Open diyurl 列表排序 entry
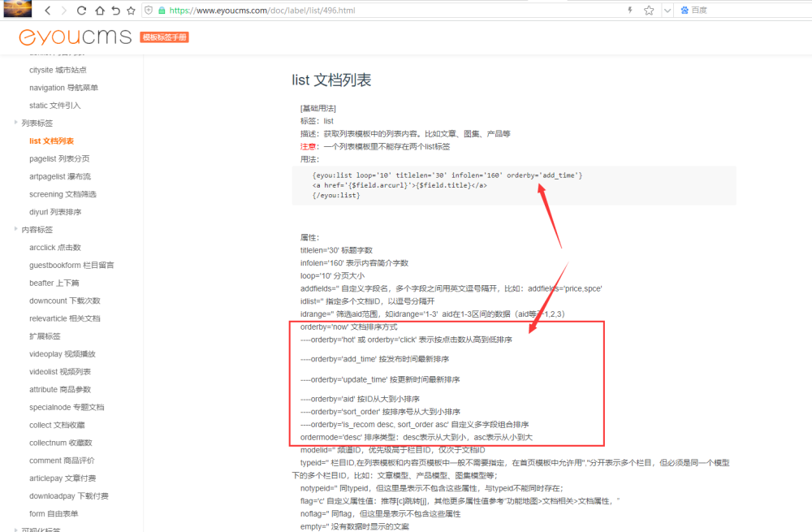The height and width of the screenshot is (532, 812). point(55,212)
